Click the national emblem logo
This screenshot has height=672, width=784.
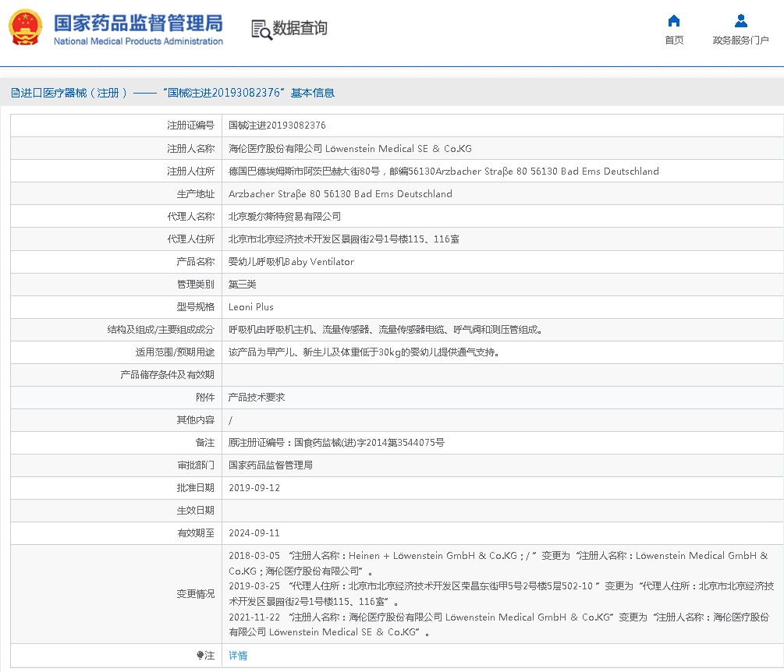25,28
